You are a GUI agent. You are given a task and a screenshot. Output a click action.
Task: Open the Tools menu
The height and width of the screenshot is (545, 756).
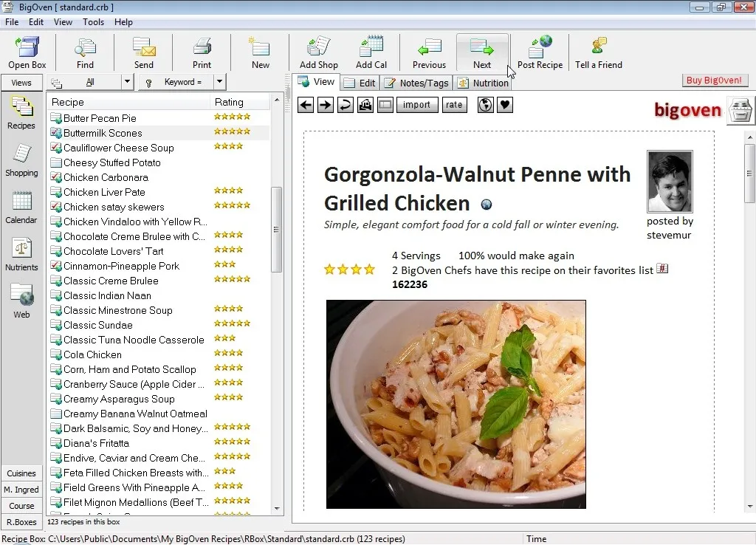(93, 22)
